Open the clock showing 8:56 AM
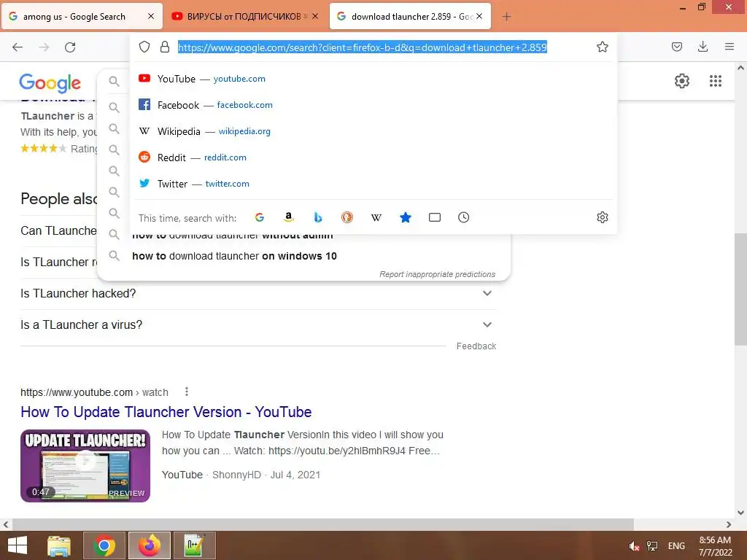The image size is (747, 560). [x=715, y=546]
